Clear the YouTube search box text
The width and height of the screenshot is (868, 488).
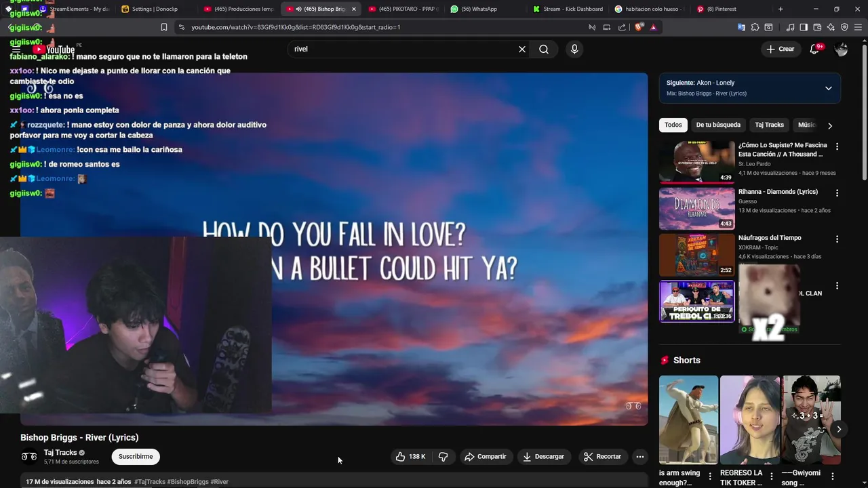(x=522, y=49)
